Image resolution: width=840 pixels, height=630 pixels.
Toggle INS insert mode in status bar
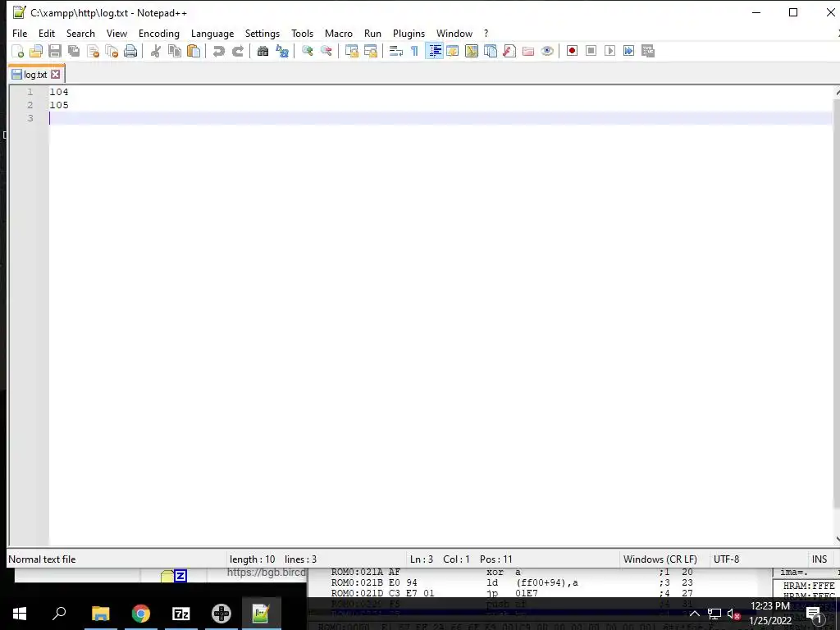coord(819,559)
